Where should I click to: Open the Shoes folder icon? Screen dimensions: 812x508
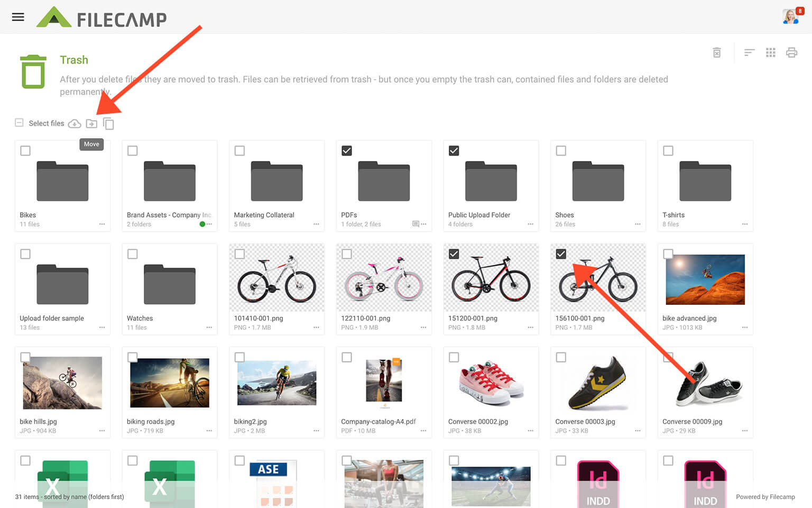pyautogui.click(x=598, y=181)
